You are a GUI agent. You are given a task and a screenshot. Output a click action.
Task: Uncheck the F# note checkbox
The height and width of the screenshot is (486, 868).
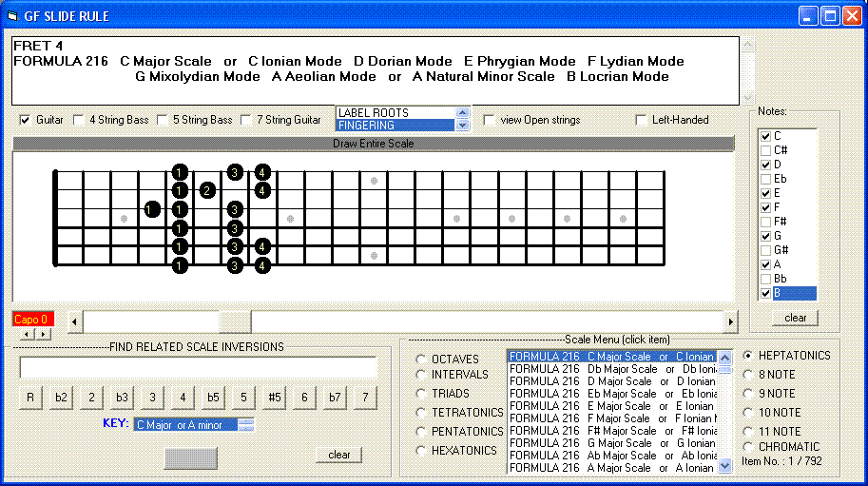(x=765, y=222)
